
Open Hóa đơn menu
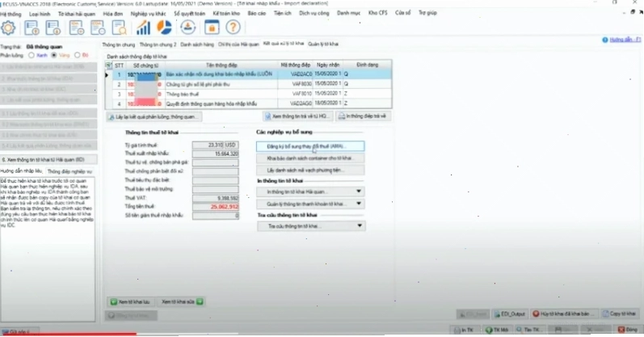point(113,14)
